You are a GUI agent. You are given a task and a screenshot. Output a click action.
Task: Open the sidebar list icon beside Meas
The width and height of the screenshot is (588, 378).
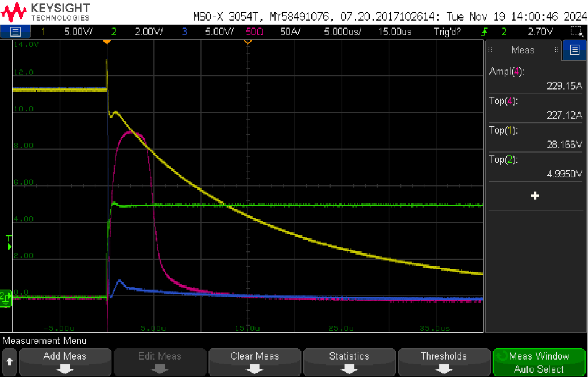574,50
